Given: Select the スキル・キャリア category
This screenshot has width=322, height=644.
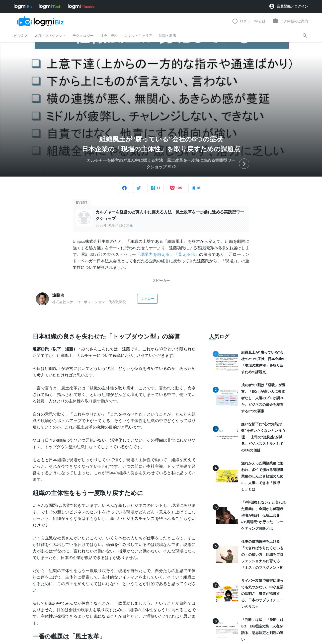Looking at the screenshot, I should pyautogui.click(x=138, y=36).
